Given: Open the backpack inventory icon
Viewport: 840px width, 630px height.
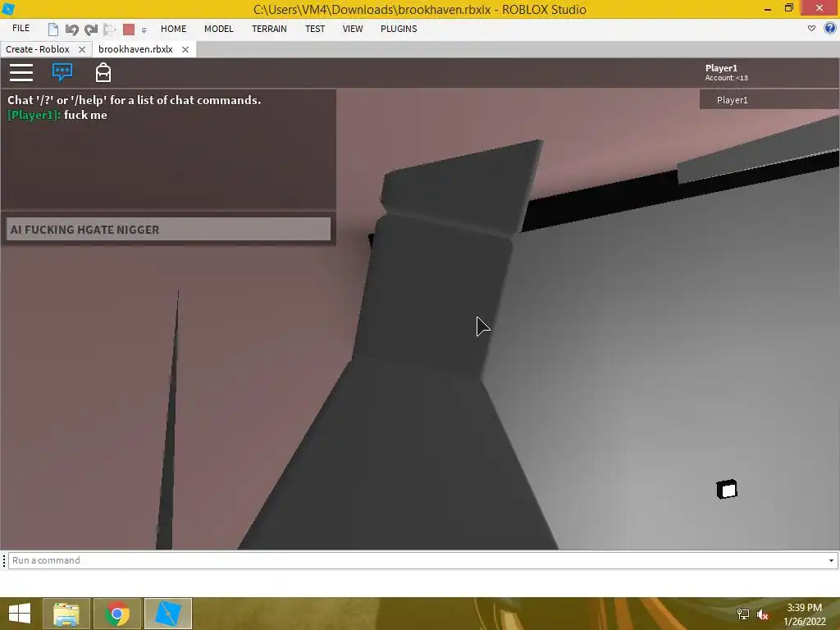Looking at the screenshot, I should click(103, 72).
